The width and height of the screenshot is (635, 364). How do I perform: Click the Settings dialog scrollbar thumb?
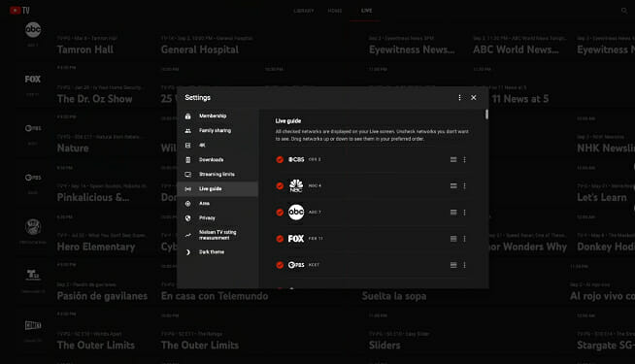click(486, 115)
